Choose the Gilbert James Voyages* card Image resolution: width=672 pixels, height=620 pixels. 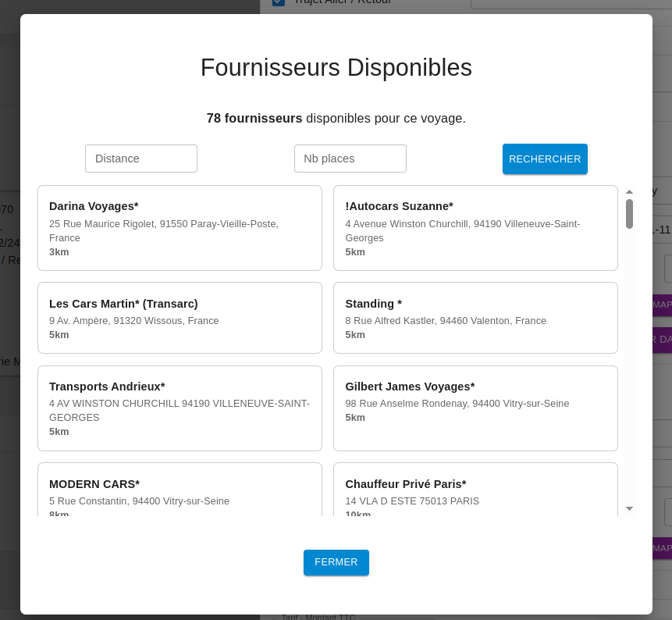[x=475, y=408]
